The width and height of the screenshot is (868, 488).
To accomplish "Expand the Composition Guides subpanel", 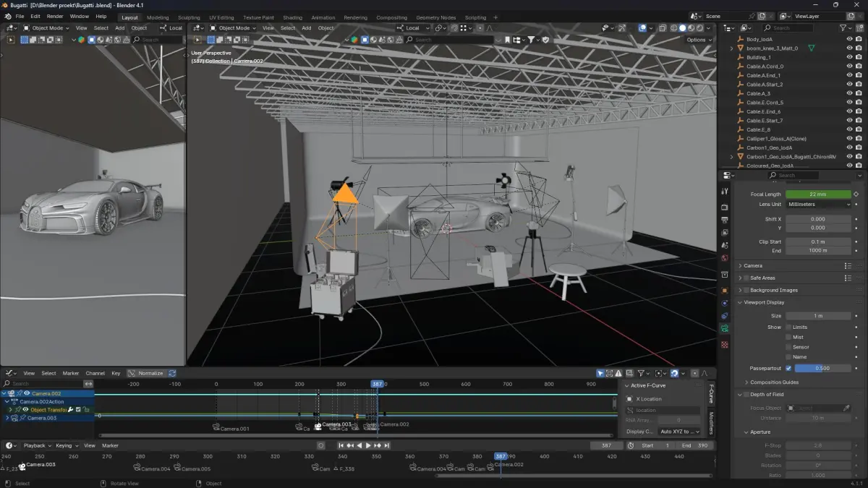I will 746,382.
